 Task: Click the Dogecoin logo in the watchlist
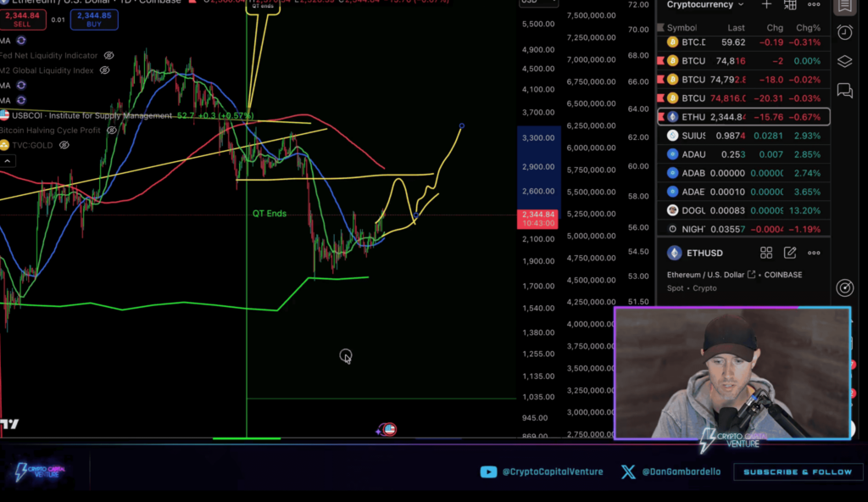[x=672, y=210]
